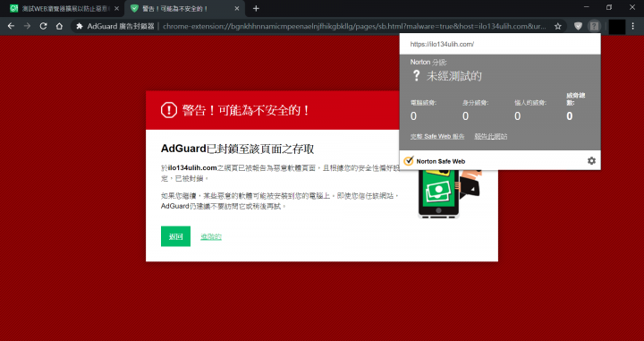
Task: Click the 身分威脅 count
Action: [465, 116]
